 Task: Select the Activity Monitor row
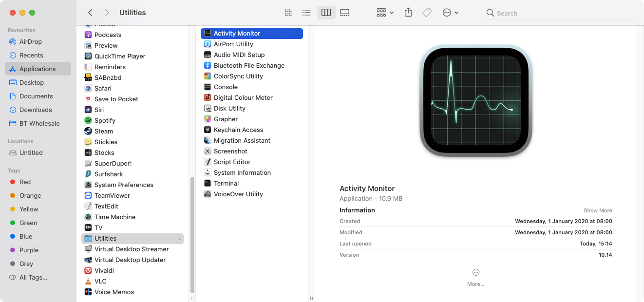[252, 33]
